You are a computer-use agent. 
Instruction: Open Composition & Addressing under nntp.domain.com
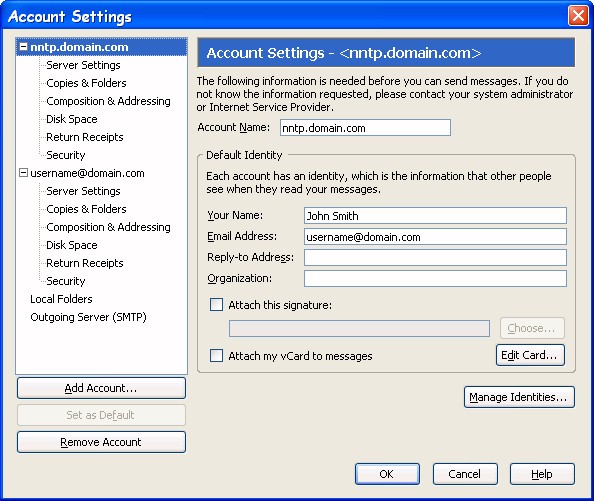108,101
